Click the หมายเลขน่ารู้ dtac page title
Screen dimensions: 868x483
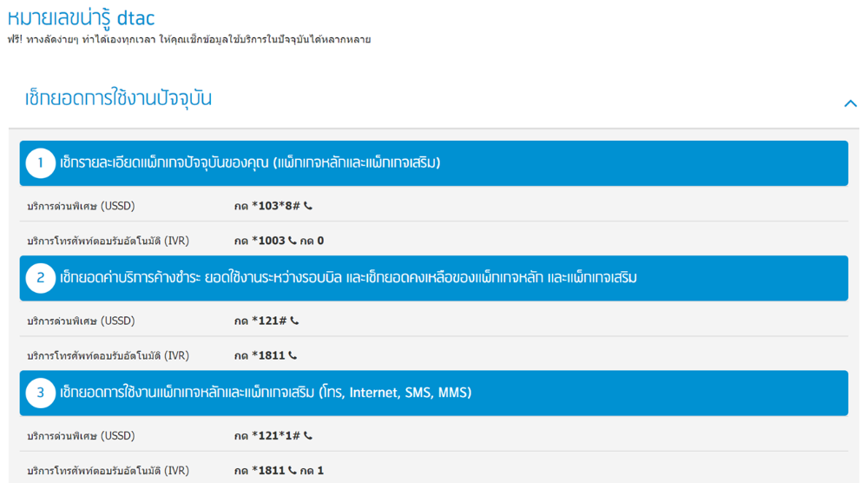pos(81,17)
